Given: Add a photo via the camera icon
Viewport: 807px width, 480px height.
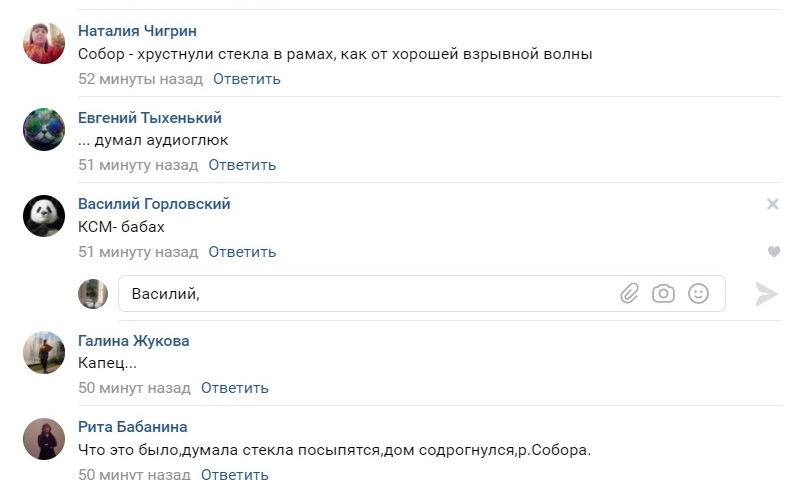Looking at the screenshot, I should click(x=663, y=294).
